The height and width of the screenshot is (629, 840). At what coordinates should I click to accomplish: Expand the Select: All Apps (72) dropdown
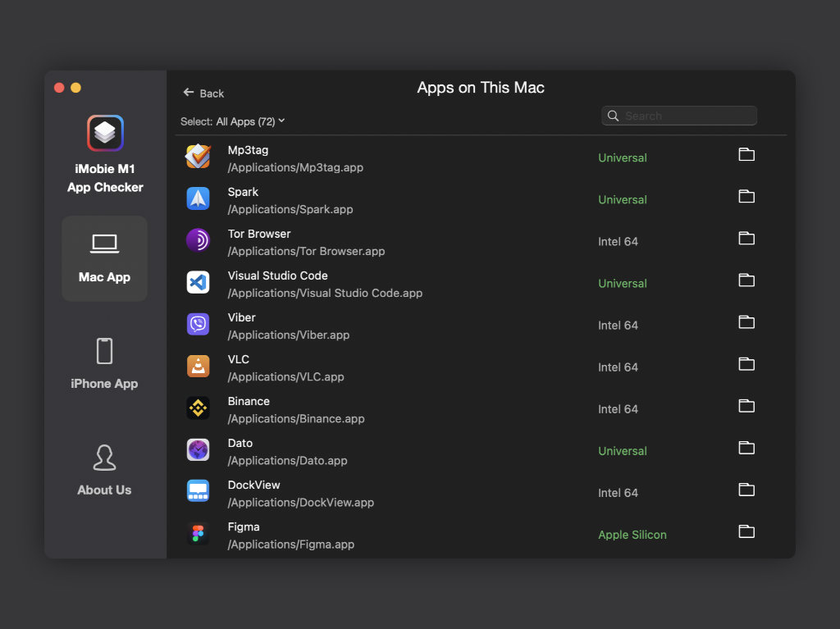coord(232,121)
